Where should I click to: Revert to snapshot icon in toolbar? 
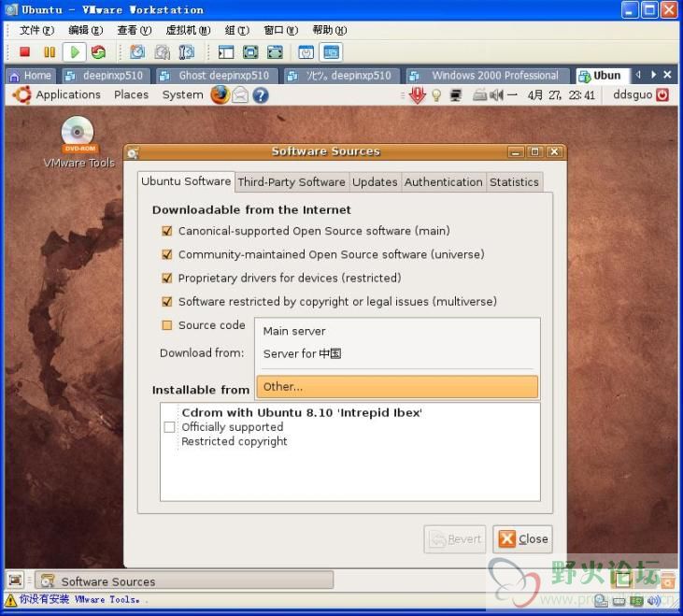162,52
